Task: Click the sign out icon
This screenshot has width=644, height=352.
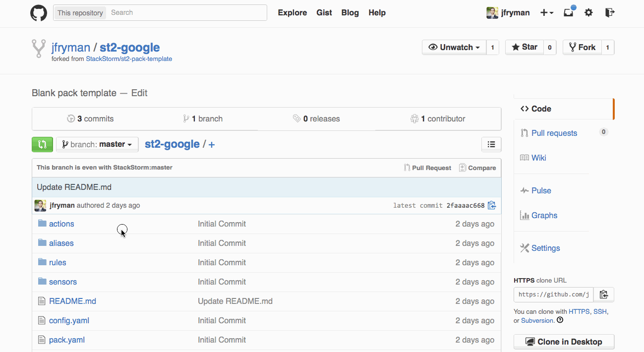Action: click(610, 13)
